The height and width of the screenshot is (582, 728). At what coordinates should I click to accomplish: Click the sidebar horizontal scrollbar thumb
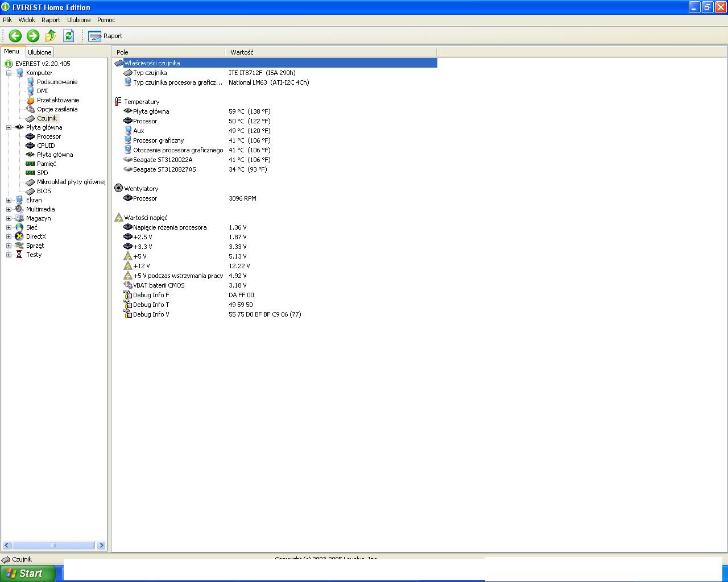pyautogui.click(x=53, y=546)
